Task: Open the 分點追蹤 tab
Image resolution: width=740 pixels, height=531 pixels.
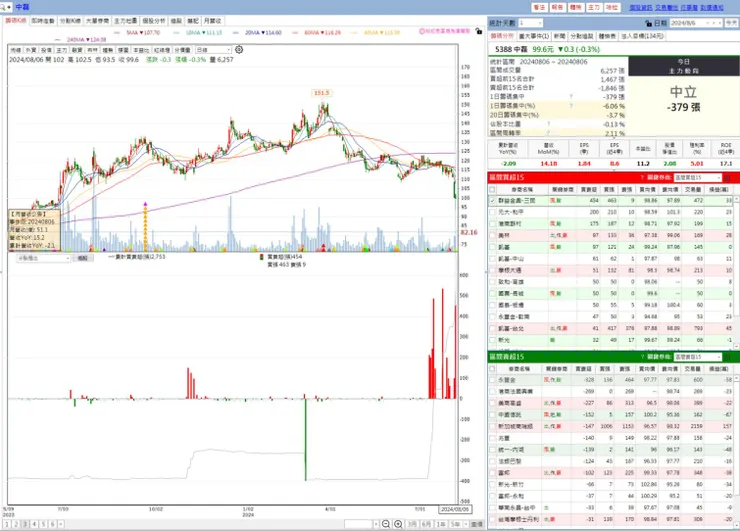Action: coord(582,36)
